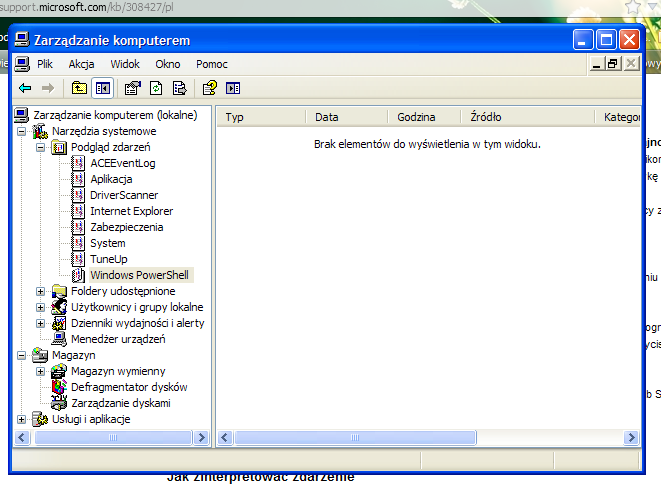Click the forward arrow in the toolbar

coord(48,88)
